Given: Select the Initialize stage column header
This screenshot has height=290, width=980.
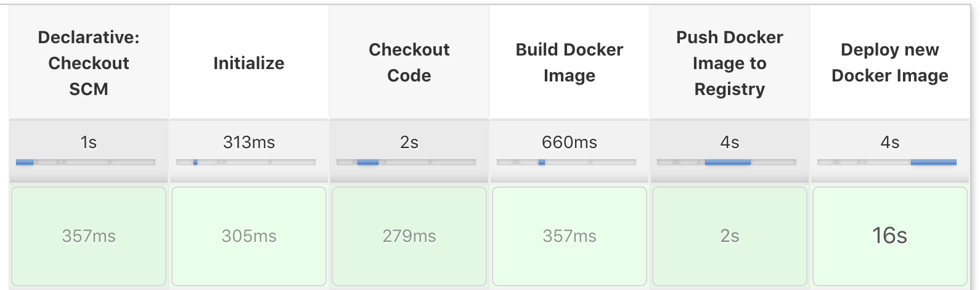Looking at the screenshot, I should 249,63.
